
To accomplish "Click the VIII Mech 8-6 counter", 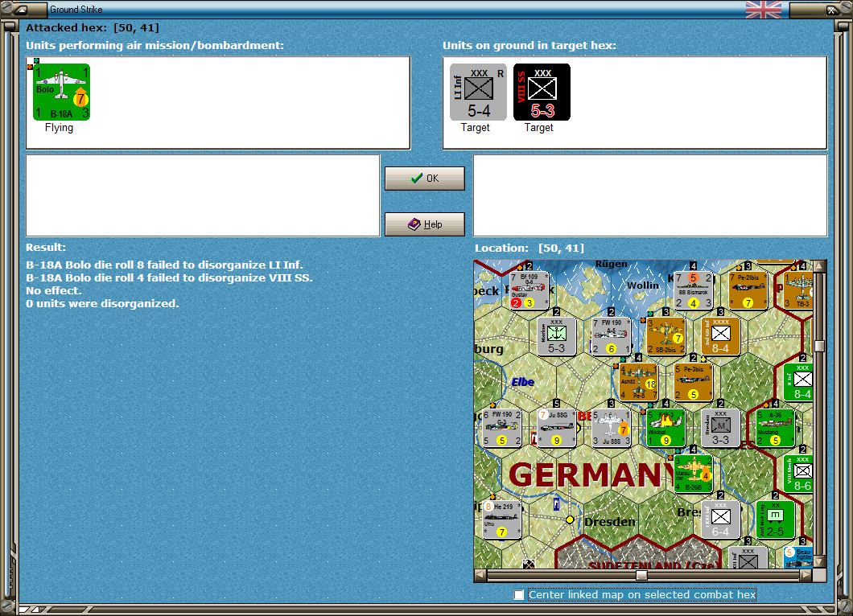I will click(x=798, y=474).
